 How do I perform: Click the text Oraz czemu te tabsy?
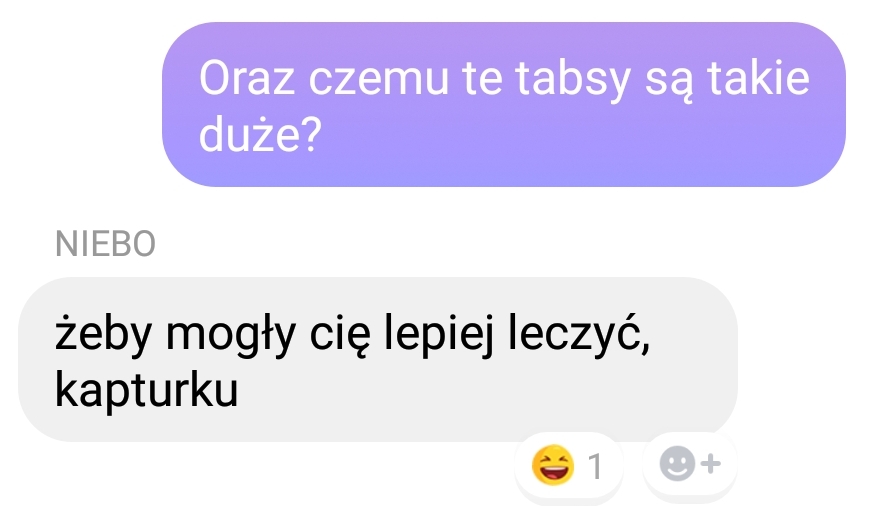415,80
